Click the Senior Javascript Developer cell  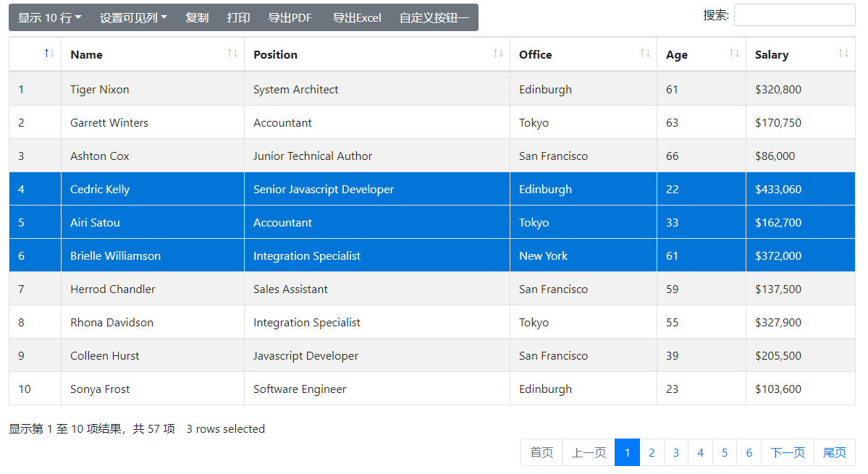(376, 189)
